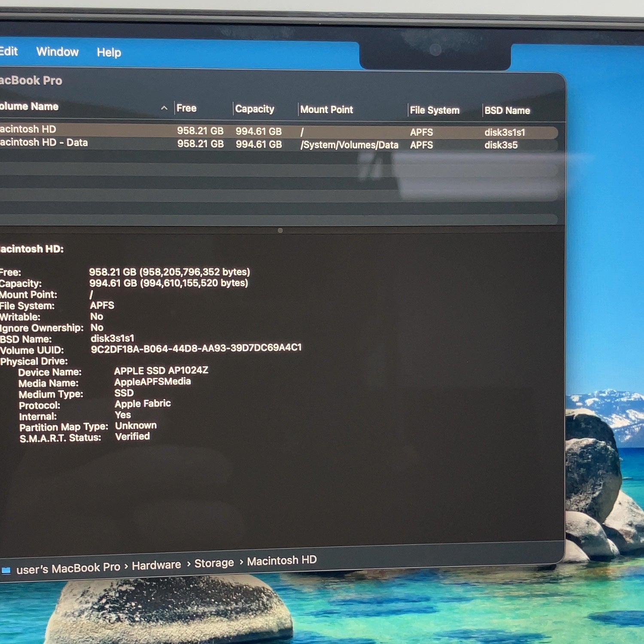Click the protocol value 'Apple Fabric'

(143, 404)
